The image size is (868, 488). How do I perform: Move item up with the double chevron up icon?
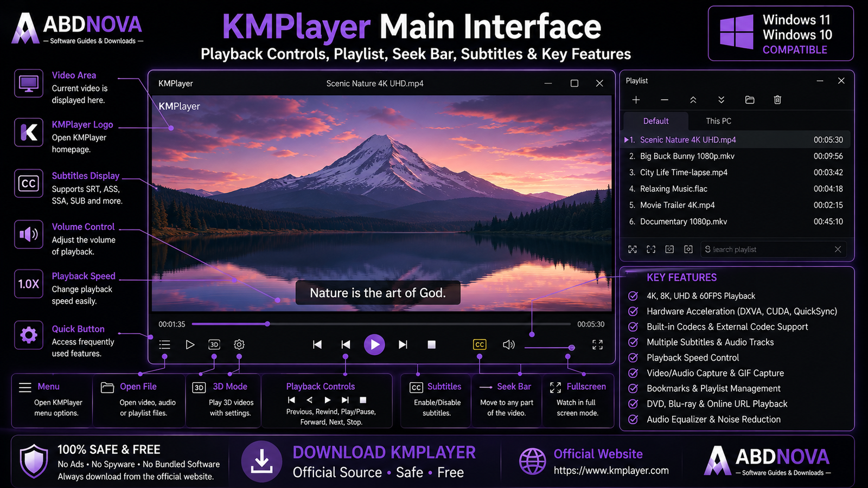(693, 100)
